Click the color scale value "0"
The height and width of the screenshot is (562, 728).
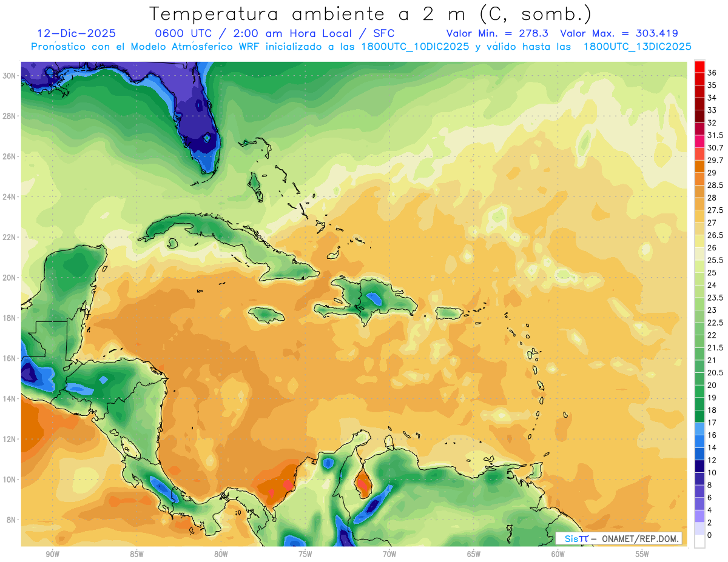(710, 535)
